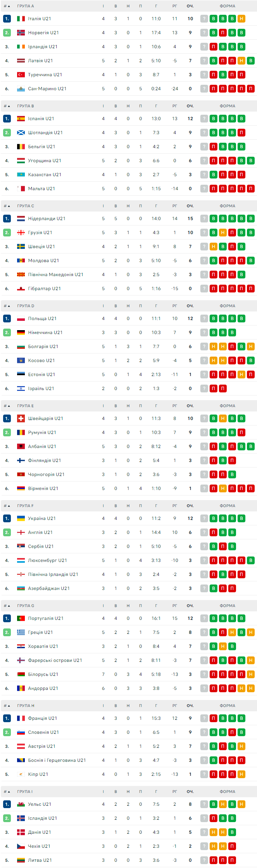Image resolution: width=257 pixels, height=868 pixels.
Task: Click the Swiss flag beside Швейцарія U21
Action: [21, 418]
